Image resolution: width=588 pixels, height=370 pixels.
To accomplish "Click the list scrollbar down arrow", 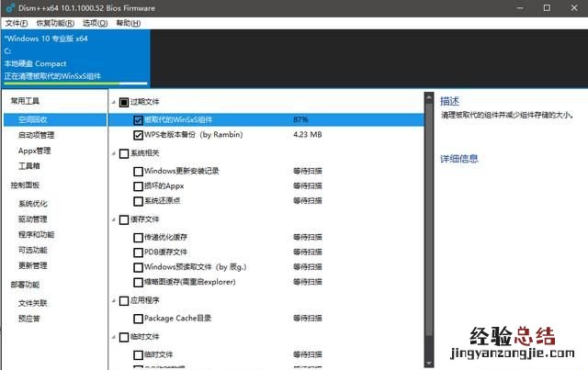I will 429,364.
